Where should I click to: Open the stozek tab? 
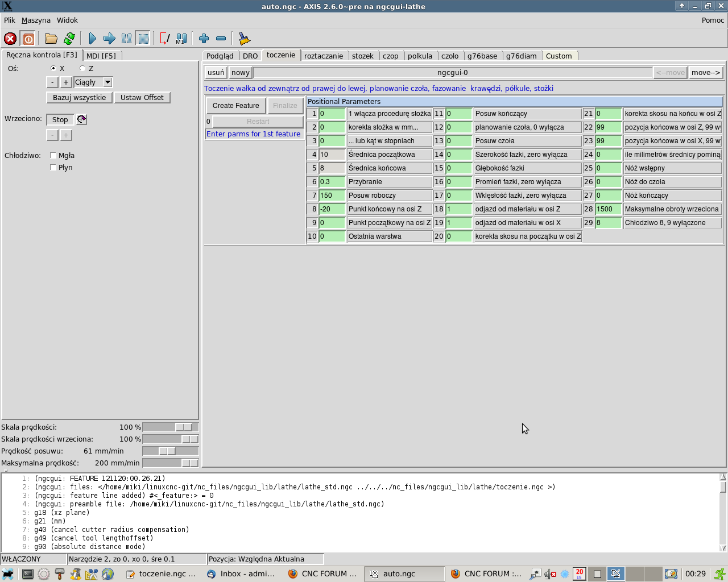363,56
